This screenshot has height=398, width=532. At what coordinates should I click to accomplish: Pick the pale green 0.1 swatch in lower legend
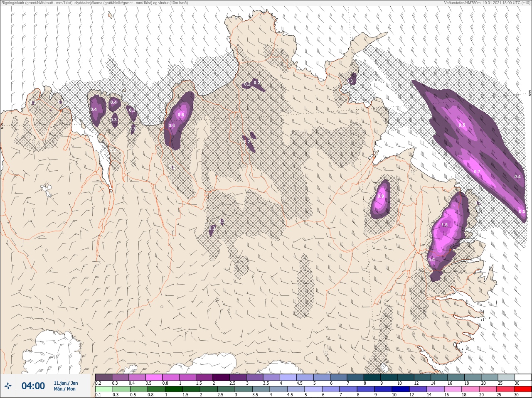tap(103, 389)
